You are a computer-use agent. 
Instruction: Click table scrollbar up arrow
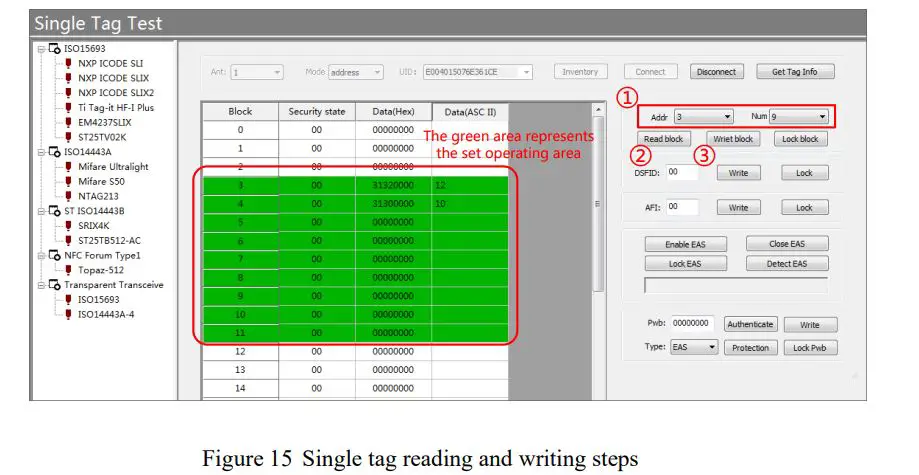pos(598,109)
